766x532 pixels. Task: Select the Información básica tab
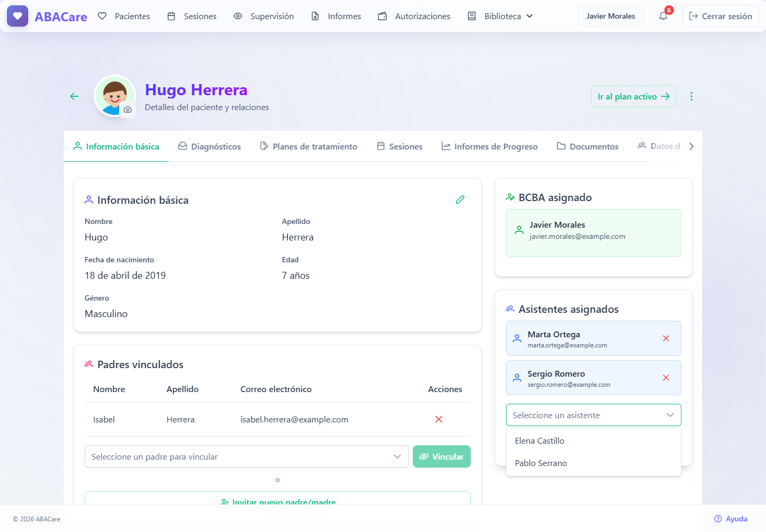pos(116,146)
